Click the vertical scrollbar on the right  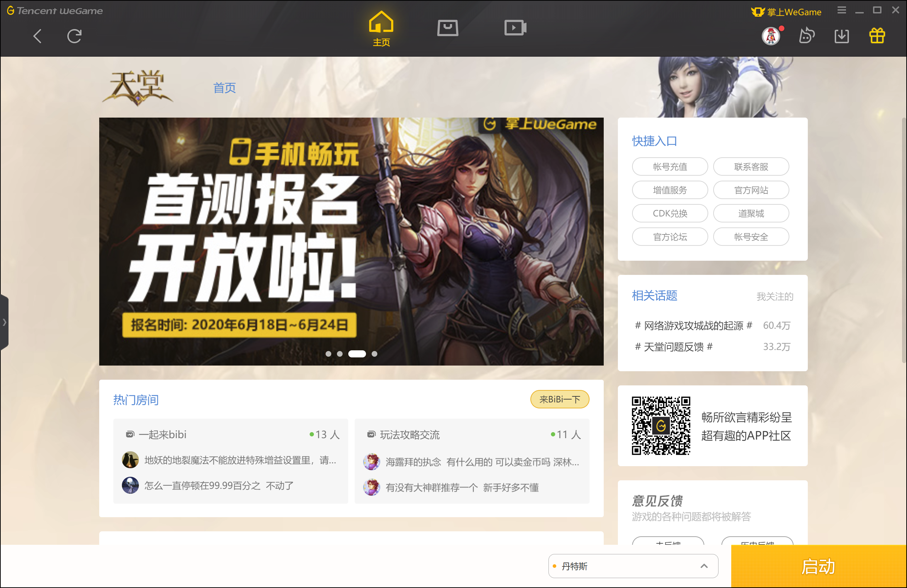coord(904,240)
